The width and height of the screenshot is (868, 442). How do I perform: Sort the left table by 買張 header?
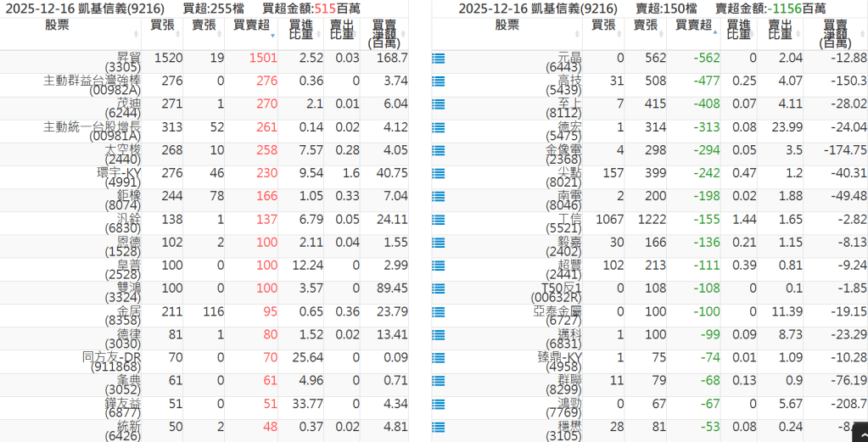click(x=161, y=25)
